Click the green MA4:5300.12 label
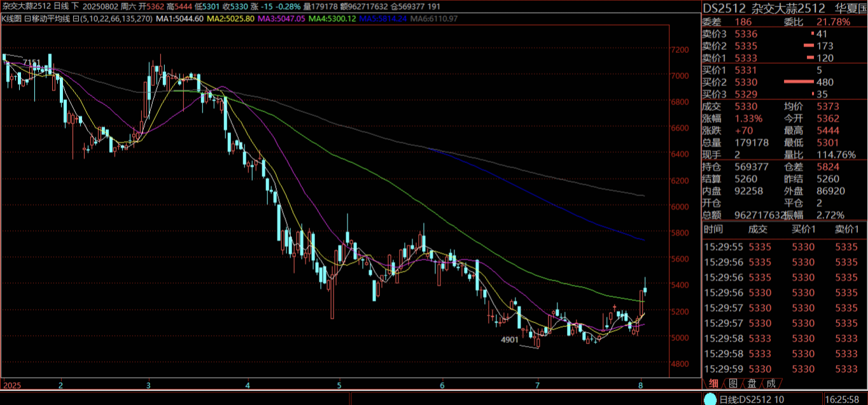 [333, 19]
